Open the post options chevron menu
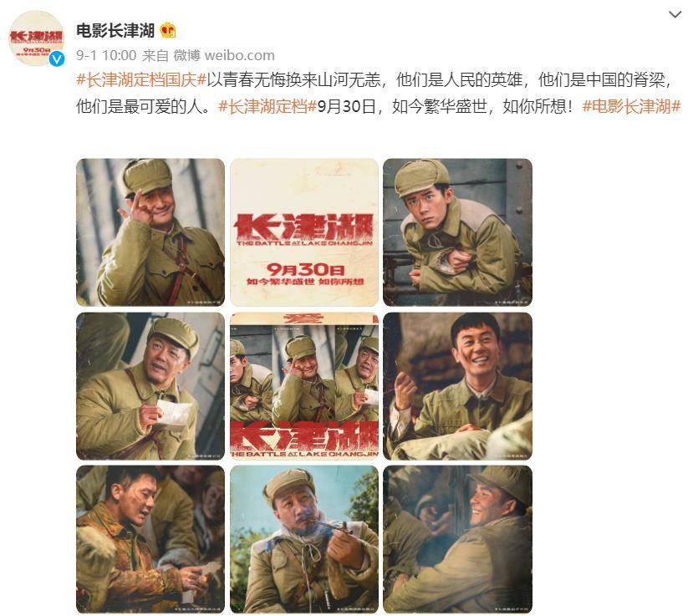The image size is (693, 616). coord(675,14)
